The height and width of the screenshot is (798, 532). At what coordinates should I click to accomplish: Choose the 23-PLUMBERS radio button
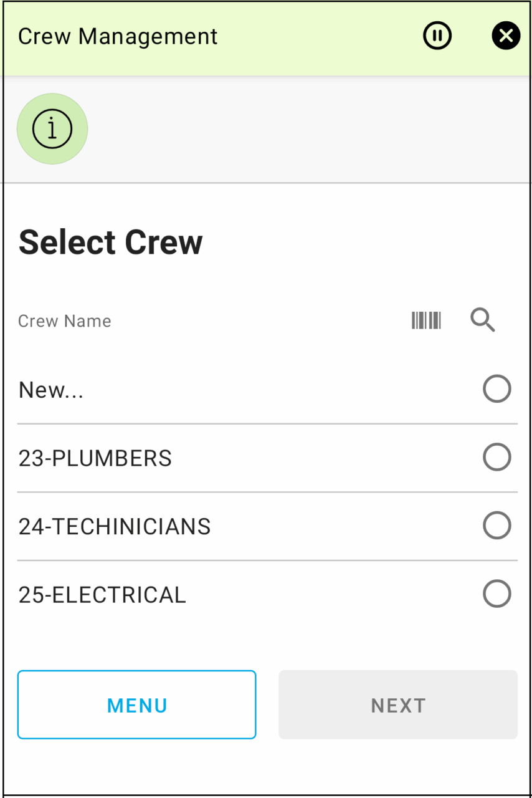[x=496, y=458]
